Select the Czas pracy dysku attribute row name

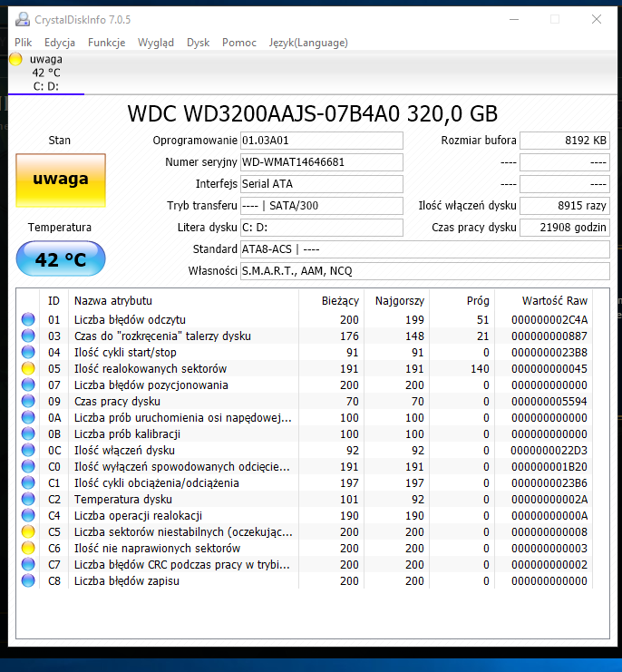click(x=117, y=401)
